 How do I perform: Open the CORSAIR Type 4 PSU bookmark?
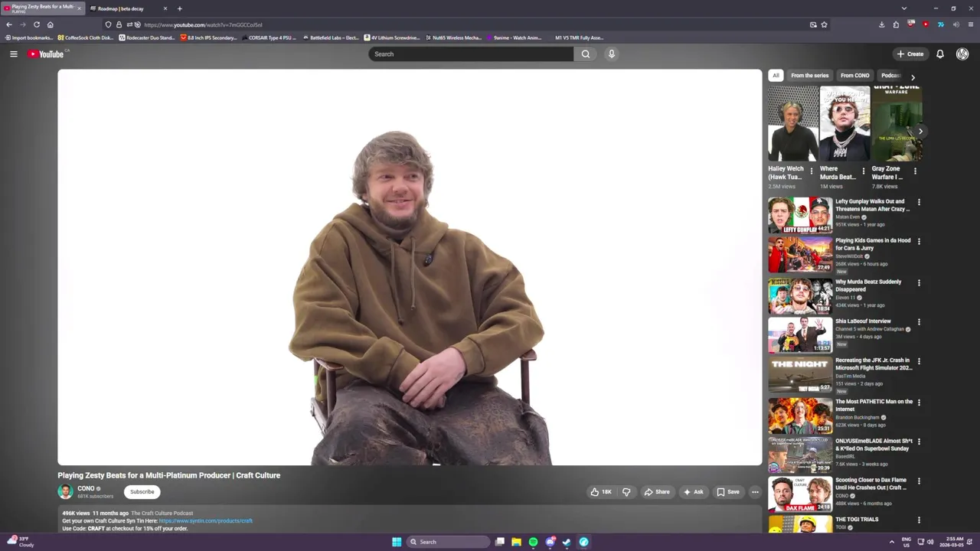269,37
